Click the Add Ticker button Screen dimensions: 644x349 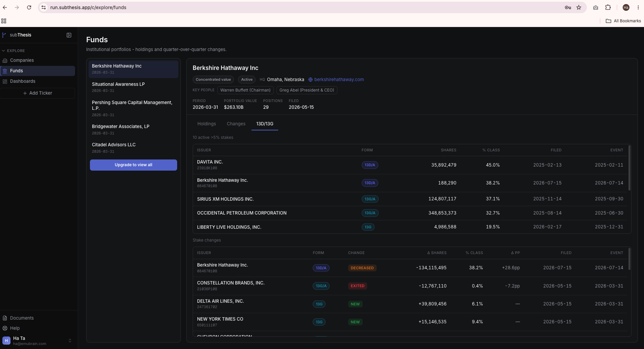[x=38, y=93]
